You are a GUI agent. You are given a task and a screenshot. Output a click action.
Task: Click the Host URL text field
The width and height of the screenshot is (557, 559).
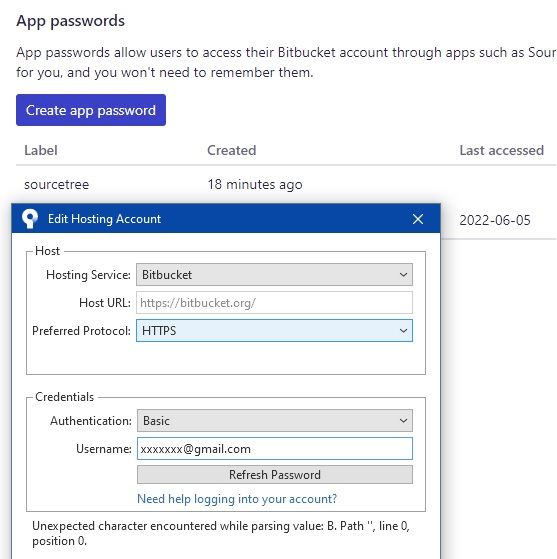point(274,303)
